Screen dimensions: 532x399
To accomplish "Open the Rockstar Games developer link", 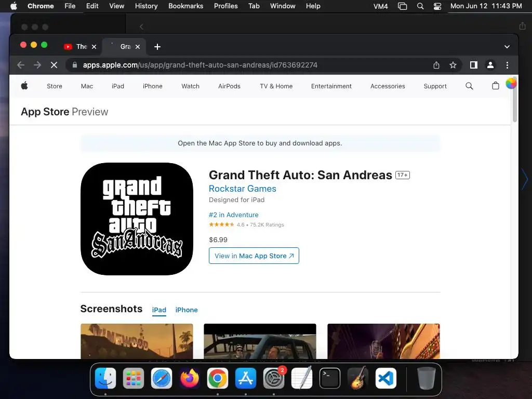I will click(242, 189).
